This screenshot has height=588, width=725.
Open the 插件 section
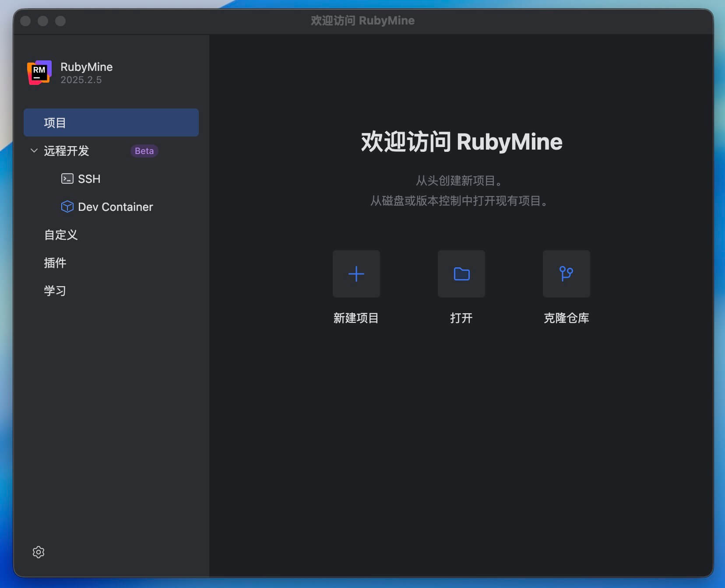click(55, 263)
